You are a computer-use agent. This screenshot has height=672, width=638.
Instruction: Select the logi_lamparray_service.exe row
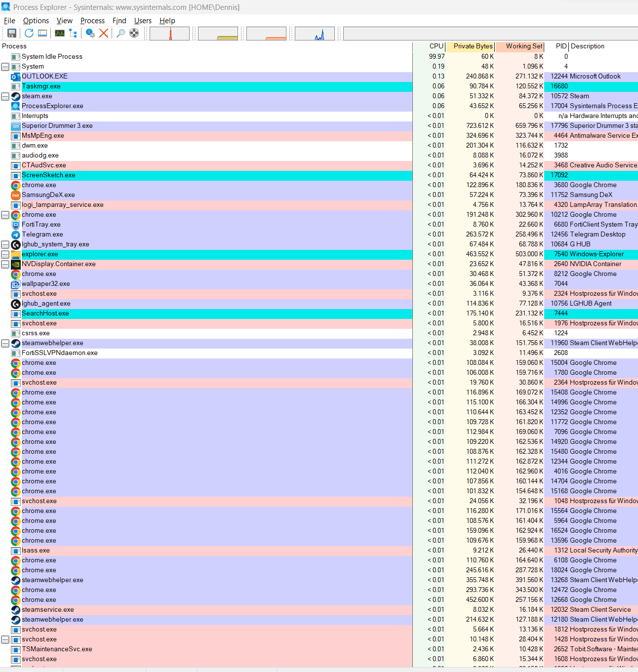click(319, 205)
